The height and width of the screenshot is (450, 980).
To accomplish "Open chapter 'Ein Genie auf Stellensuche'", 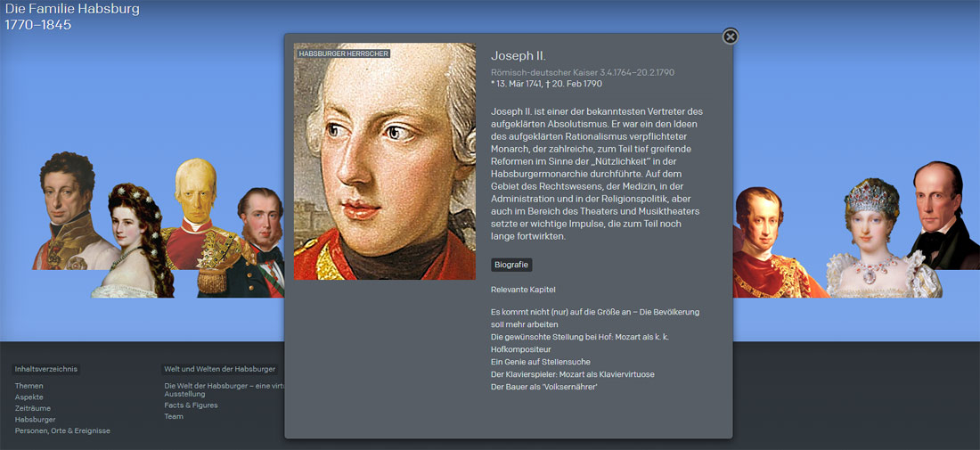I will (x=541, y=362).
